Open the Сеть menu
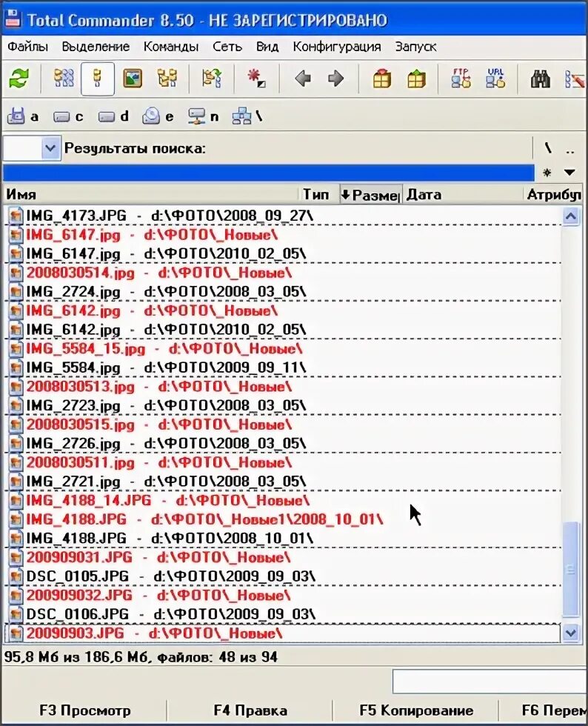The width and height of the screenshot is (588, 726). (227, 47)
